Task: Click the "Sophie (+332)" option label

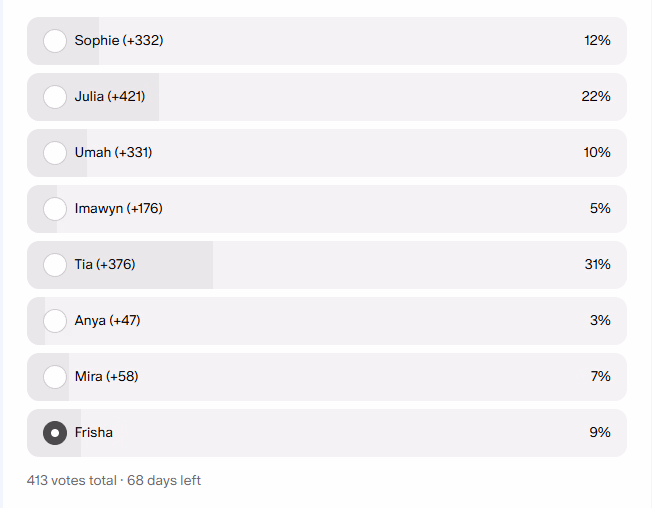Action: [x=119, y=41]
